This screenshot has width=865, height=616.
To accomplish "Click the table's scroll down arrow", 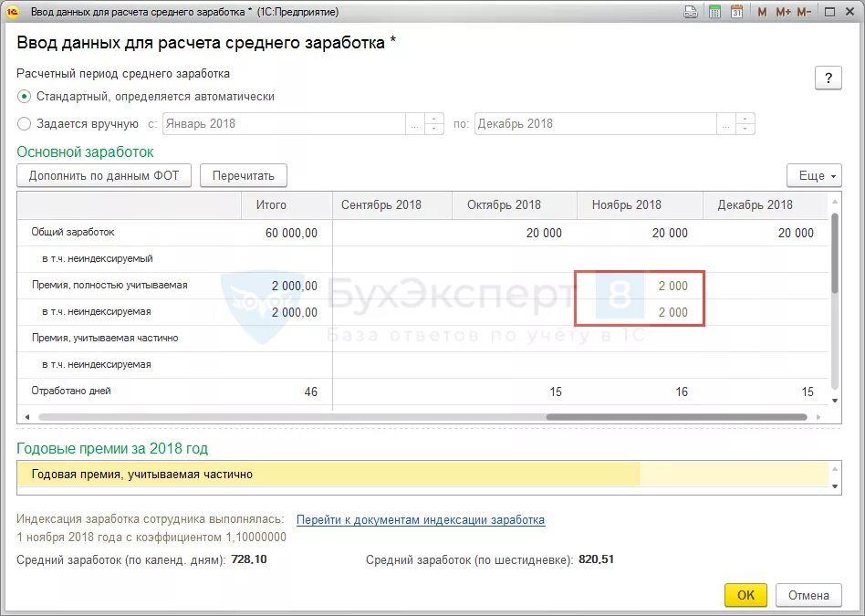I will pos(835,401).
